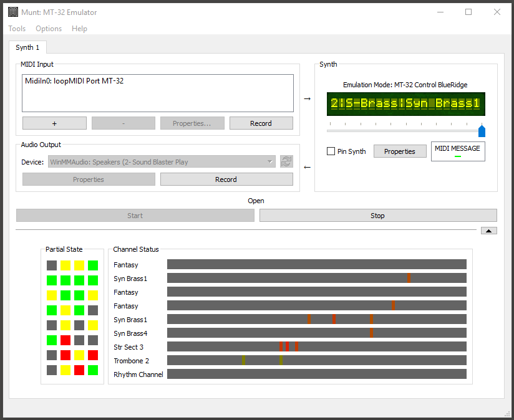Viewport: 514px width, 420px height.
Task: Click the MIDI MESSAGE indicator
Action: (x=458, y=151)
